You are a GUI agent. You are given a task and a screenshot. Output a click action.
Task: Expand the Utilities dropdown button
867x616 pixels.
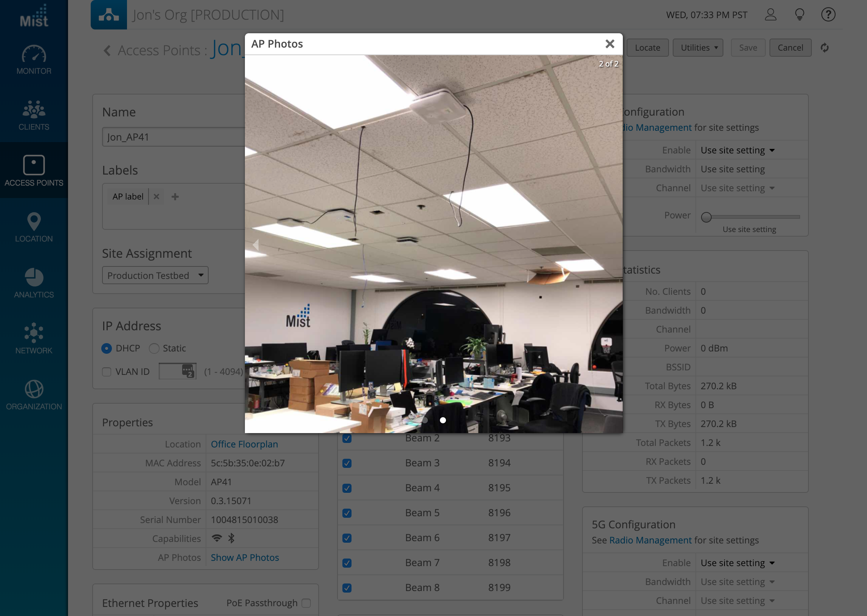(698, 48)
